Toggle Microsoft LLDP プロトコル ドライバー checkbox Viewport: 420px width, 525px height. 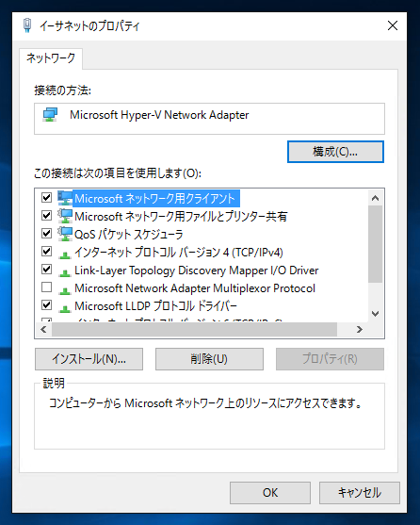coord(46,305)
